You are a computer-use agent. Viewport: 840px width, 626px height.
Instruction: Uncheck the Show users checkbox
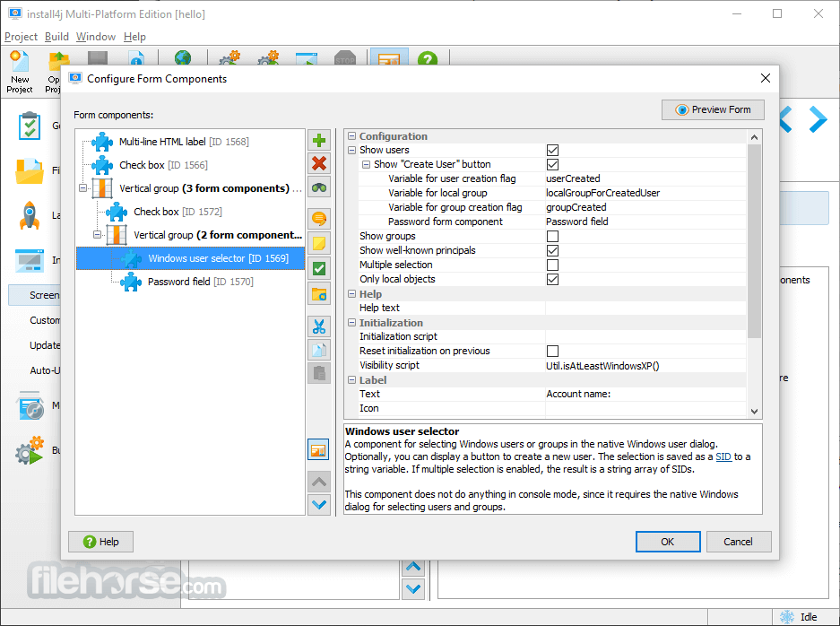(552, 150)
